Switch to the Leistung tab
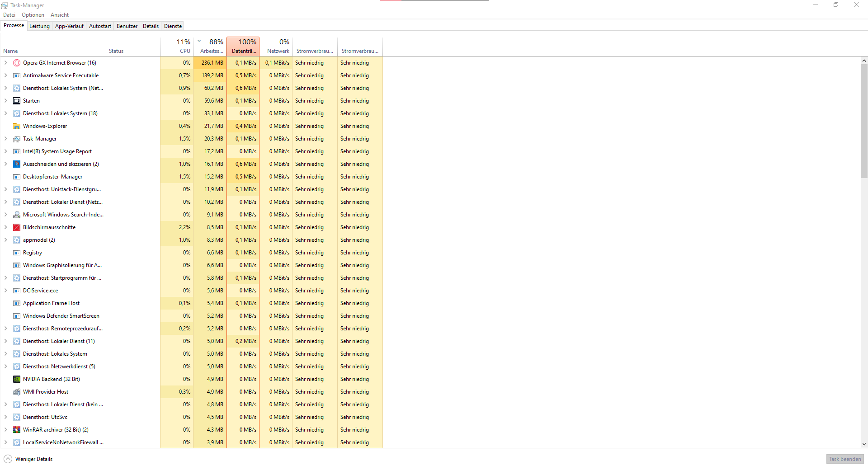 click(x=39, y=26)
